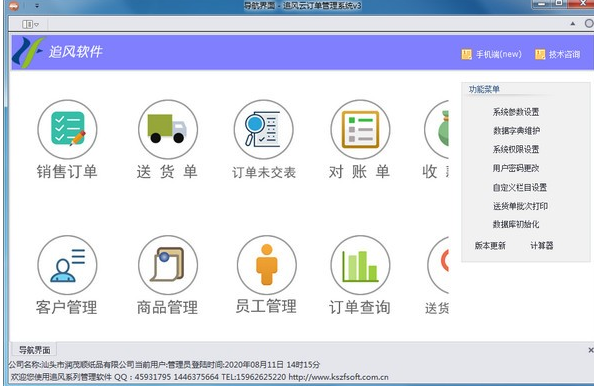Viewport: 594px width, 386px height.
Task: Open the layout dropdown in toolbar
Action: (x=30, y=24)
